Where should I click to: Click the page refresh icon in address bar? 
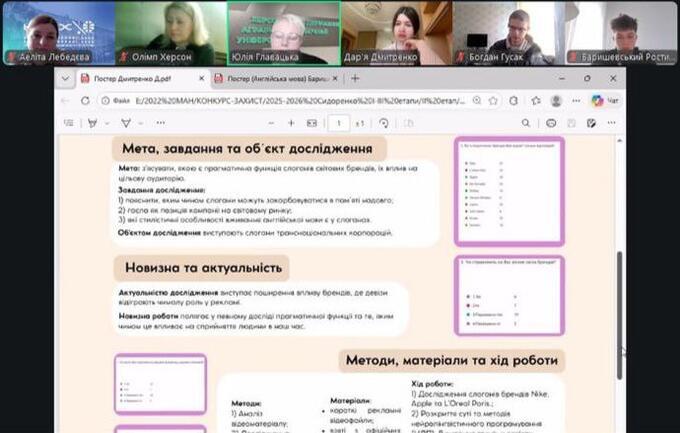coord(83,100)
